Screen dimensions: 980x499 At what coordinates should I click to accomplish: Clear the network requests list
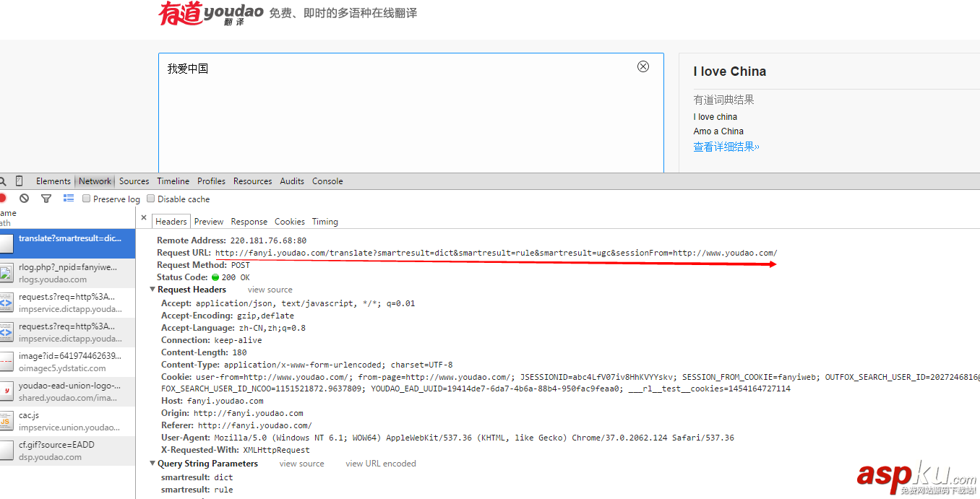tap(24, 198)
